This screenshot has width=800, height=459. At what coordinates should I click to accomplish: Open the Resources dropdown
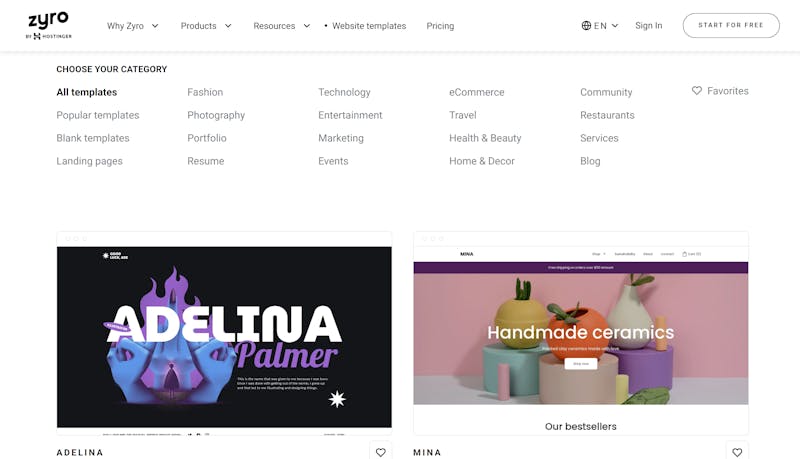coord(282,26)
